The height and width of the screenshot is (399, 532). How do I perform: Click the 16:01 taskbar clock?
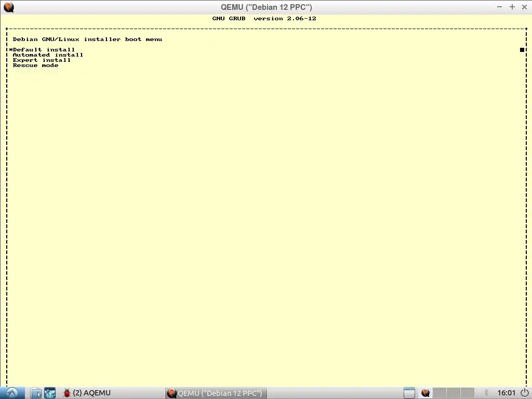pos(506,393)
